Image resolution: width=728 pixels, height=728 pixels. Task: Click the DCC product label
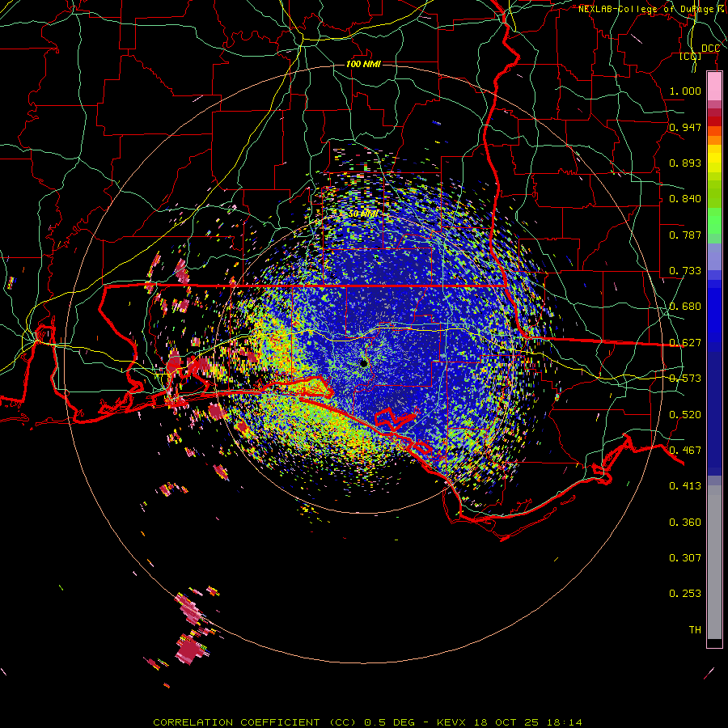point(710,48)
